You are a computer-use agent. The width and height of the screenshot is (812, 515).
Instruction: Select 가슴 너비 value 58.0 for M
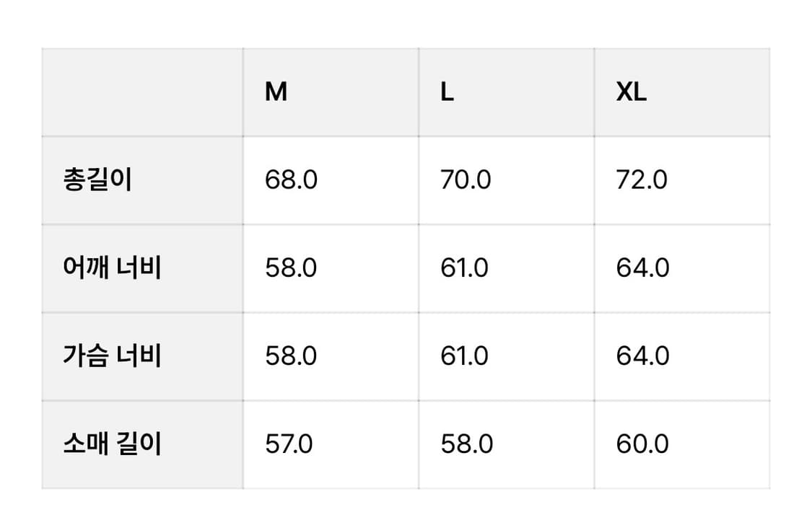(x=291, y=356)
